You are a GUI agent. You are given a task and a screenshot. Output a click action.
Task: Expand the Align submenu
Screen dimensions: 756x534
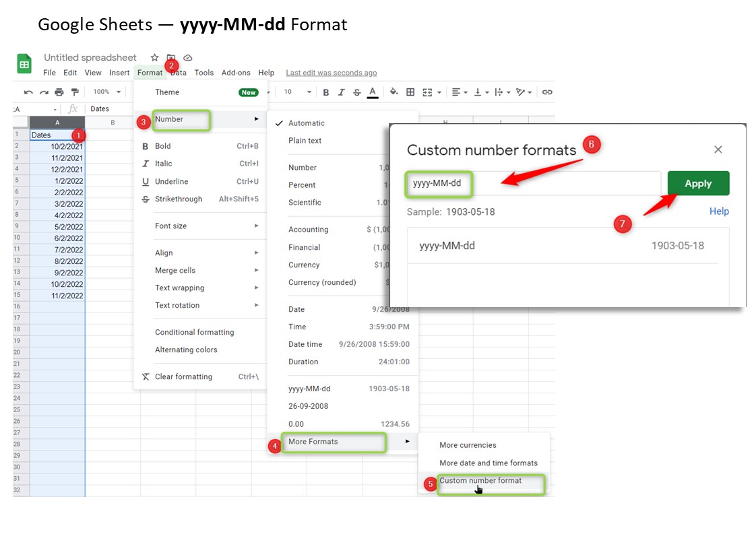click(x=200, y=253)
